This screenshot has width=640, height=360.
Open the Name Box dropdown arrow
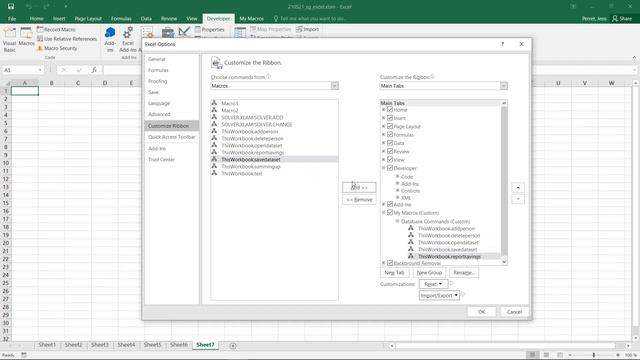tap(40, 70)
